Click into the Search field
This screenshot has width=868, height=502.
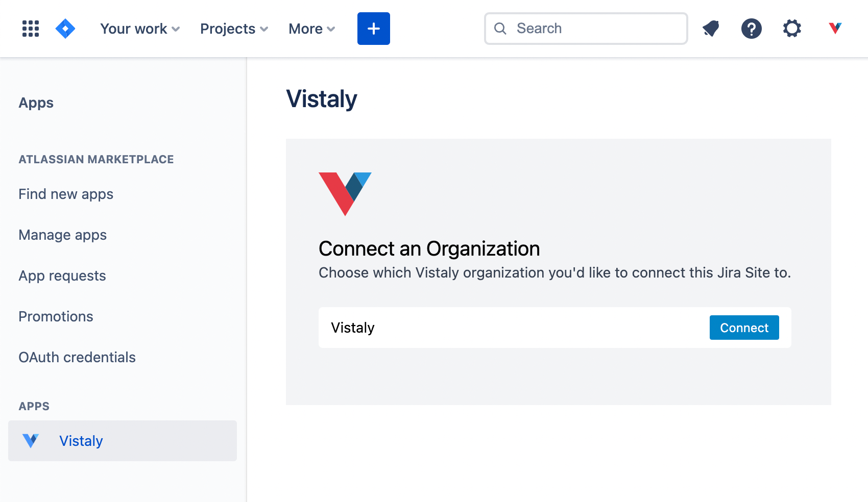(586, 29)
